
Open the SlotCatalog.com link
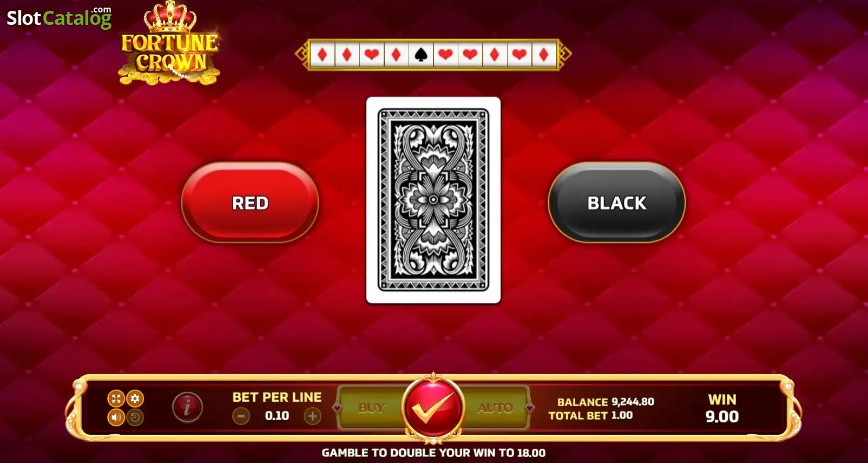click(x=59, y=17)
